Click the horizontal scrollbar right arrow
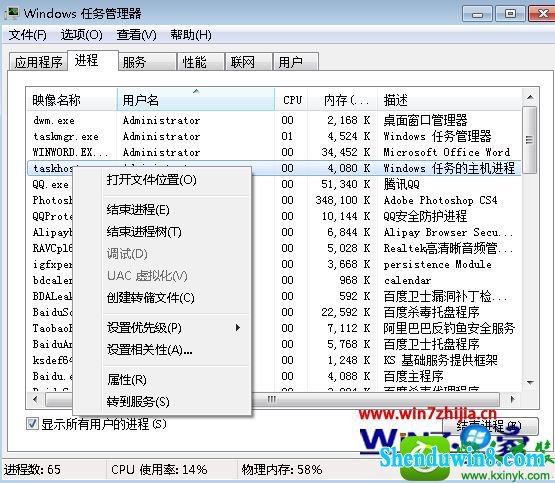The height and width of the screenshot is (483, 555). (x=513, y=399)
